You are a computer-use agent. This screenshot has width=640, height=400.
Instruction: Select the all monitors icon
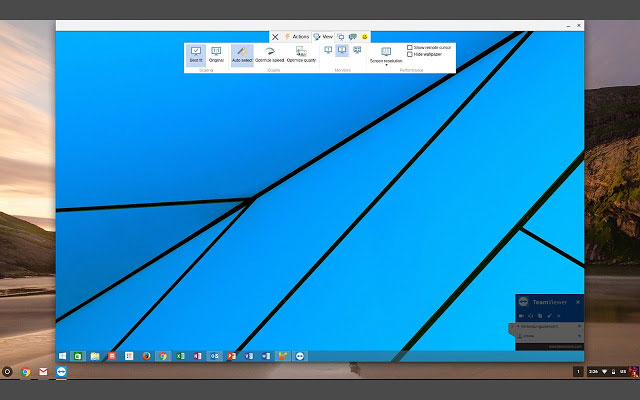point(357,50)
